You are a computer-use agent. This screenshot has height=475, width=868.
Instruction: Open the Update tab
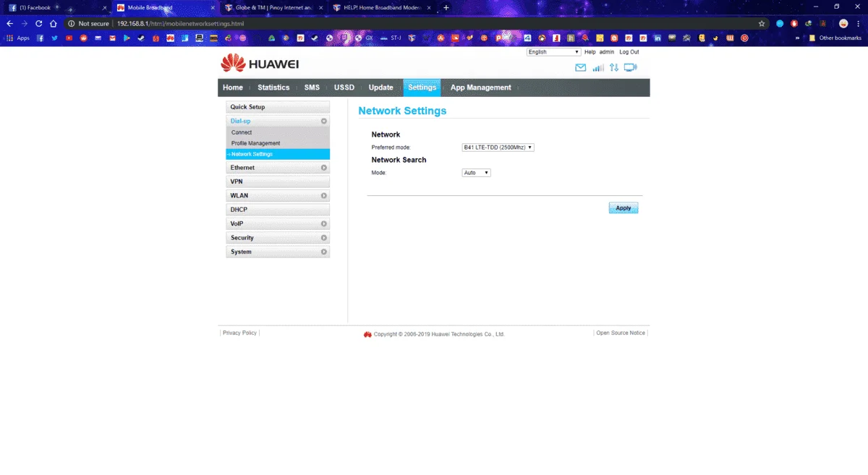point(380,87)
